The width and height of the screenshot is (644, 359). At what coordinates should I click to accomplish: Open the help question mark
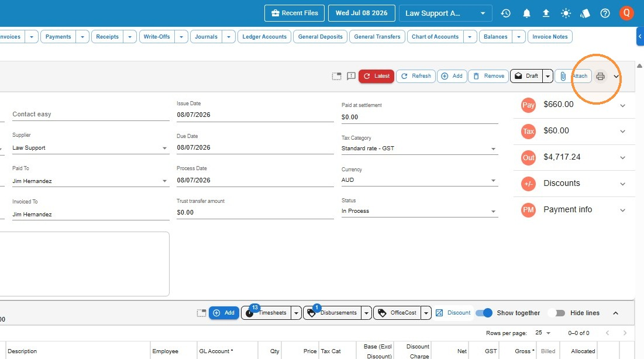click(605, 13)
